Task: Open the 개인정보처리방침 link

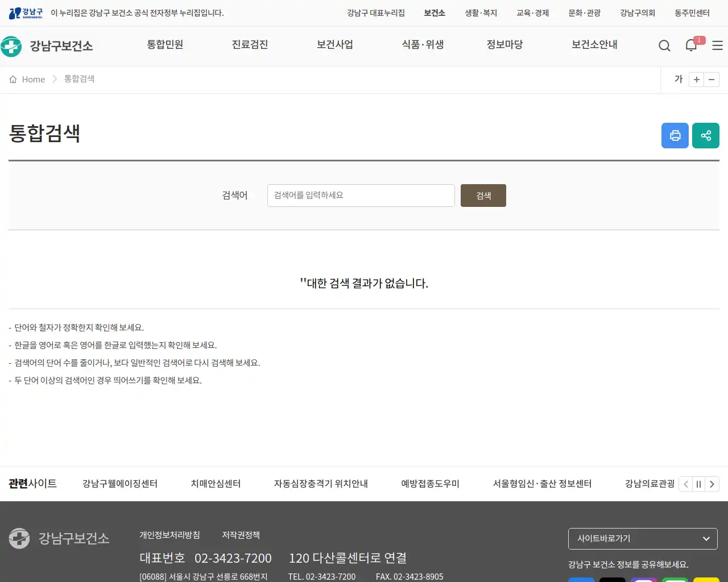Action: click(x=169, y=535)
